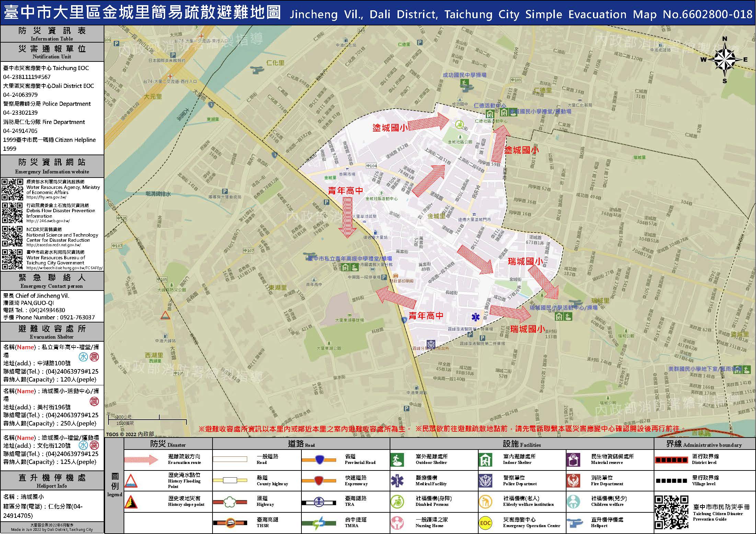Open the https://fhy.wra.gov.tw/ link
This screenshot has height=534, width=756.
coord(46,197)
